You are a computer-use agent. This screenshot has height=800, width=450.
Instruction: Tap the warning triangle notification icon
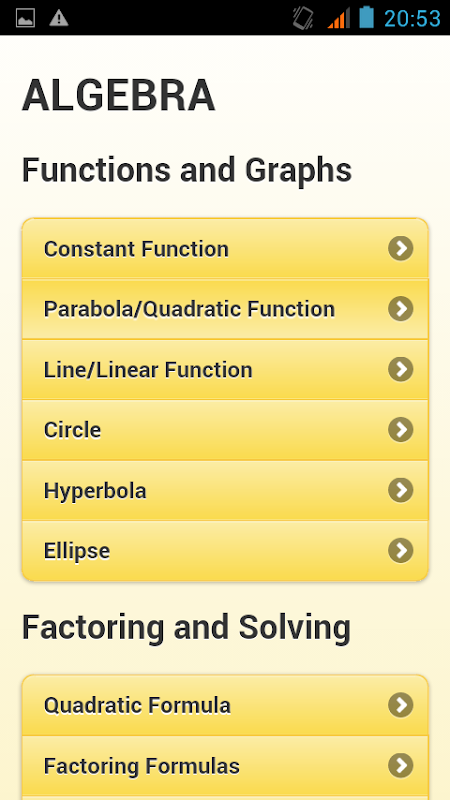tap(59, 18)
